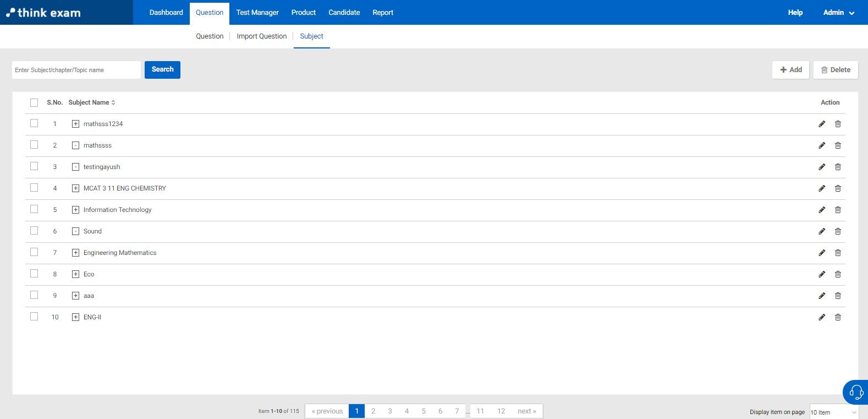Delete the Information Technology subject

pos(838,210)
